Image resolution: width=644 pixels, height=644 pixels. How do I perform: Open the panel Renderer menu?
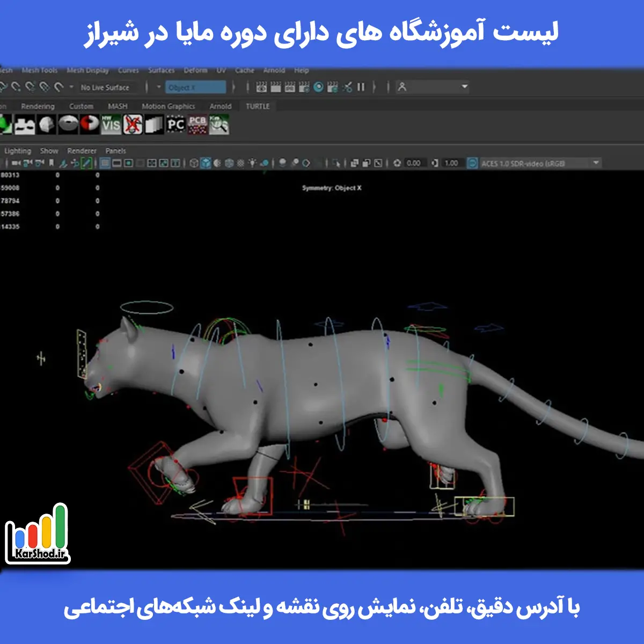tap(82, 151)
